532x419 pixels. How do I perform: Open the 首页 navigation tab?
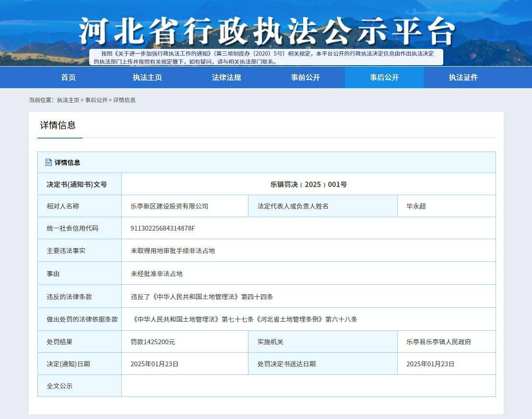click(68, 77)
